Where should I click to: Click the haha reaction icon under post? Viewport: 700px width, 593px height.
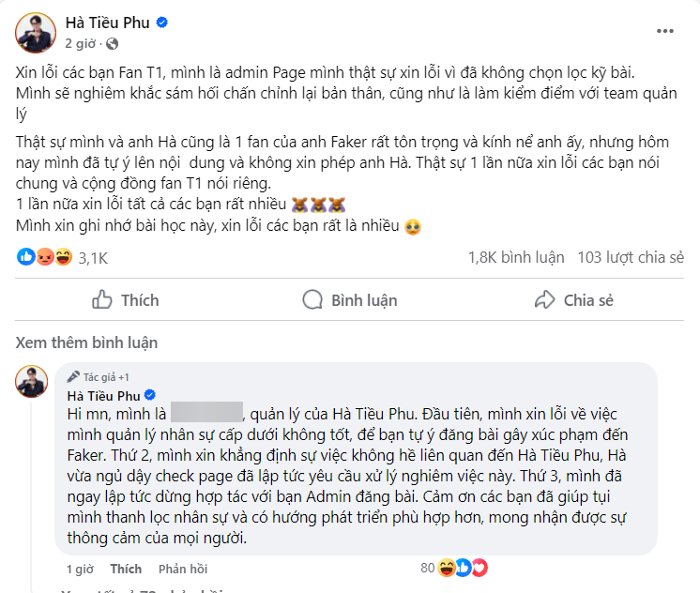64,257
